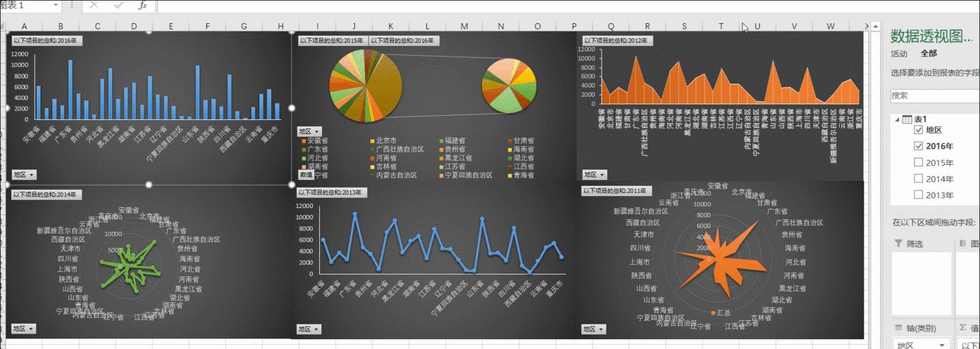Click the 数值 field button on the pie chart
This screenshot has width=980, height=349.
(x=307, y=174)
